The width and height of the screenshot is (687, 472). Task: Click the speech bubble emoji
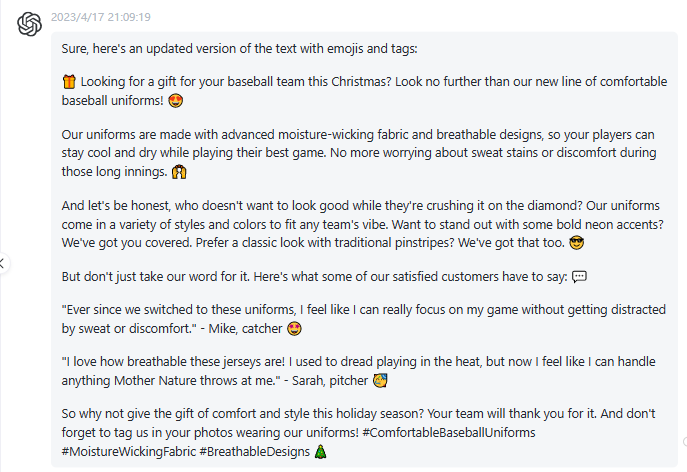pos(579,277)
